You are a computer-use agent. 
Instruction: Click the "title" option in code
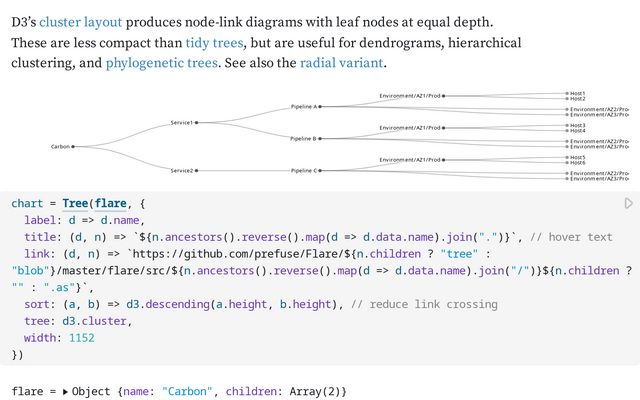(x=40, y=237)
